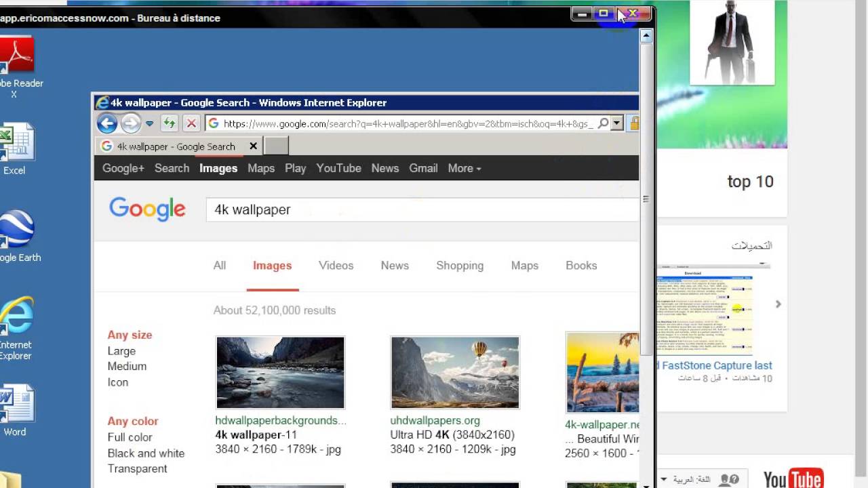868x488 pixels.
Task: Open the recent pages dropdown beside forward button
Action: click(149, 124)
